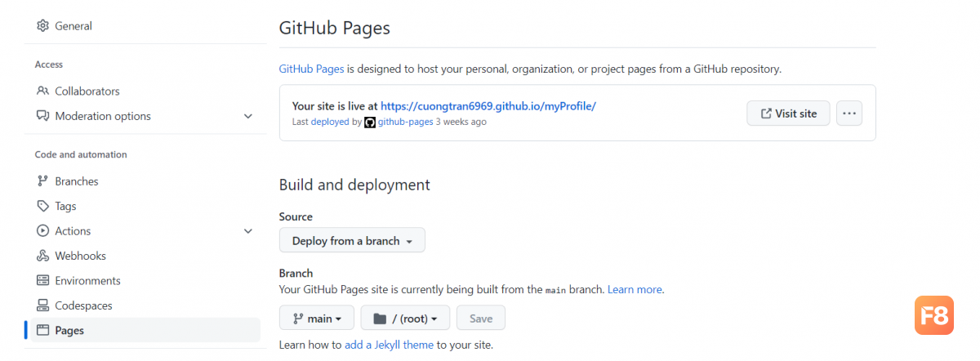
Task: Click the Learn more link
Action: (x=635, y=289)
